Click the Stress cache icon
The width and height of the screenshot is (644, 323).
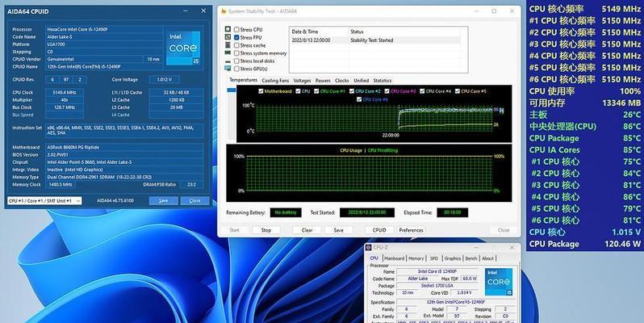228,45
